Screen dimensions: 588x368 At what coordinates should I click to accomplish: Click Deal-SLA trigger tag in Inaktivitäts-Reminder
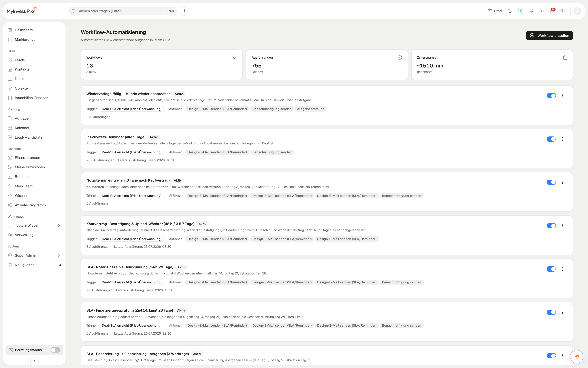pos(131,152)
